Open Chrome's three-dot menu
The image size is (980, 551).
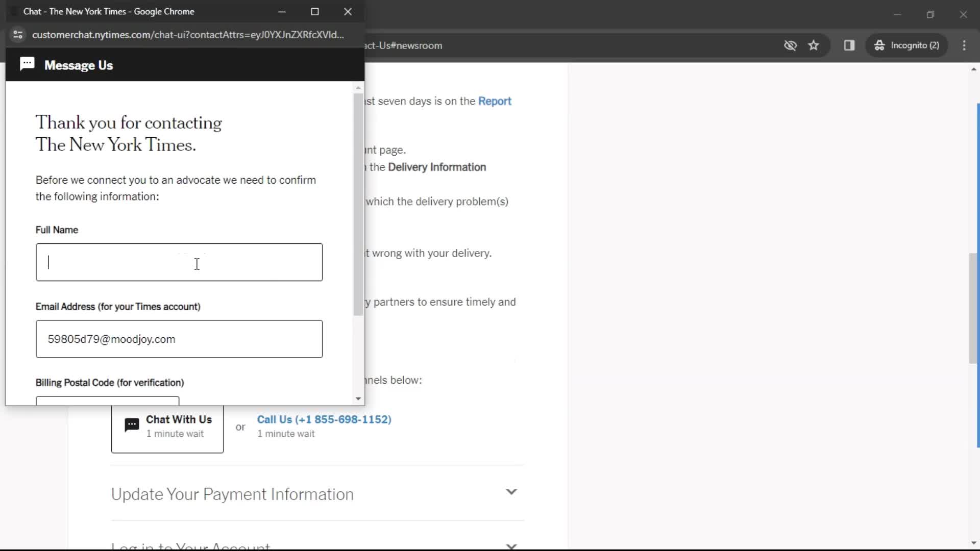coord(964,45)
